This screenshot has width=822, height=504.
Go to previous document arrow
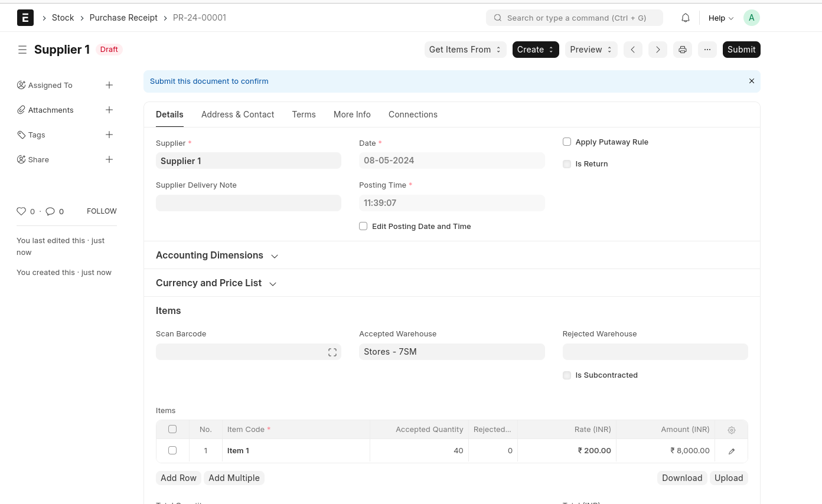click(x=632, y=50)
